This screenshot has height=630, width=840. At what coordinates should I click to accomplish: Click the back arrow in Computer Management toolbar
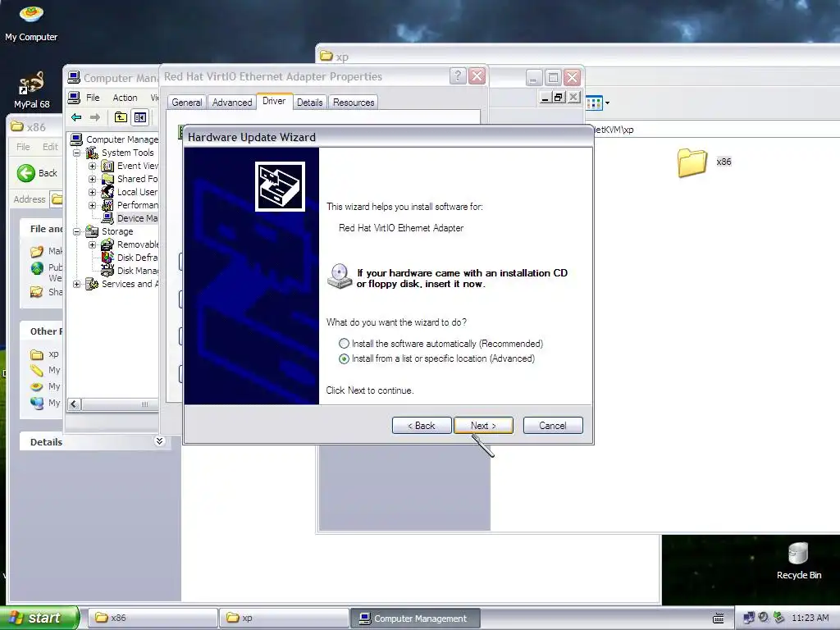[x=76, y=117]
